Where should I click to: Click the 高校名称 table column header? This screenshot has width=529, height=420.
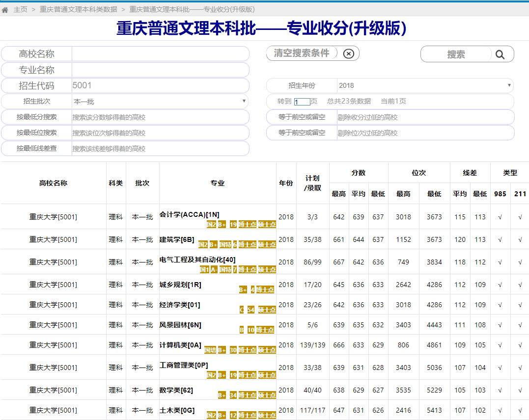[54, 183]
